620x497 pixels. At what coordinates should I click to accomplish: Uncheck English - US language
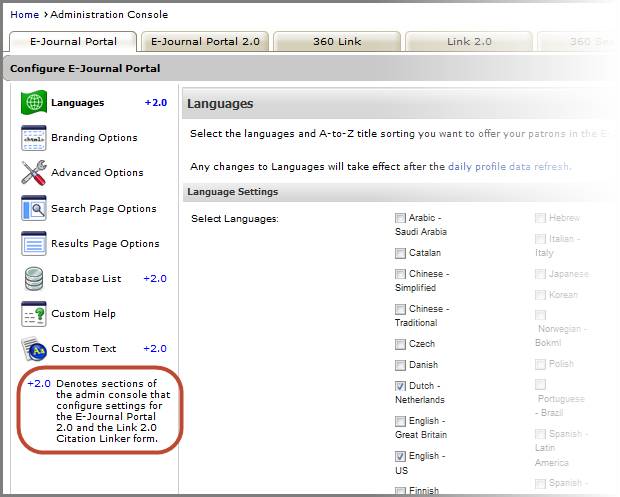coord(400,456)
